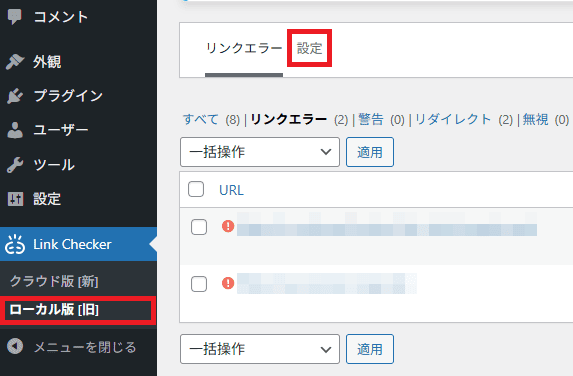Click the top 適用 button
Image resolution: width=573 pixels, height=376 pixels.
370,152
